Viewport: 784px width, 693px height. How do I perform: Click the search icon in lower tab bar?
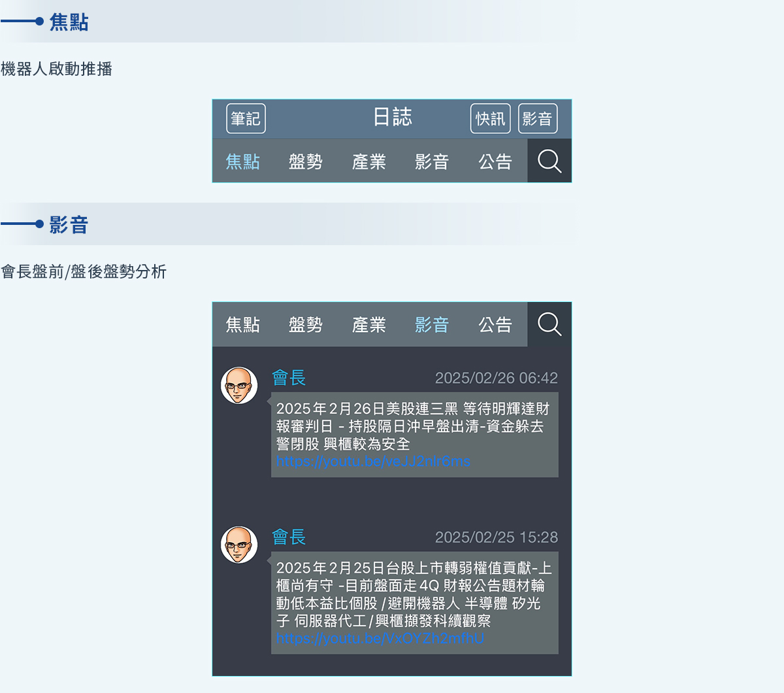[x=549, y=324]
